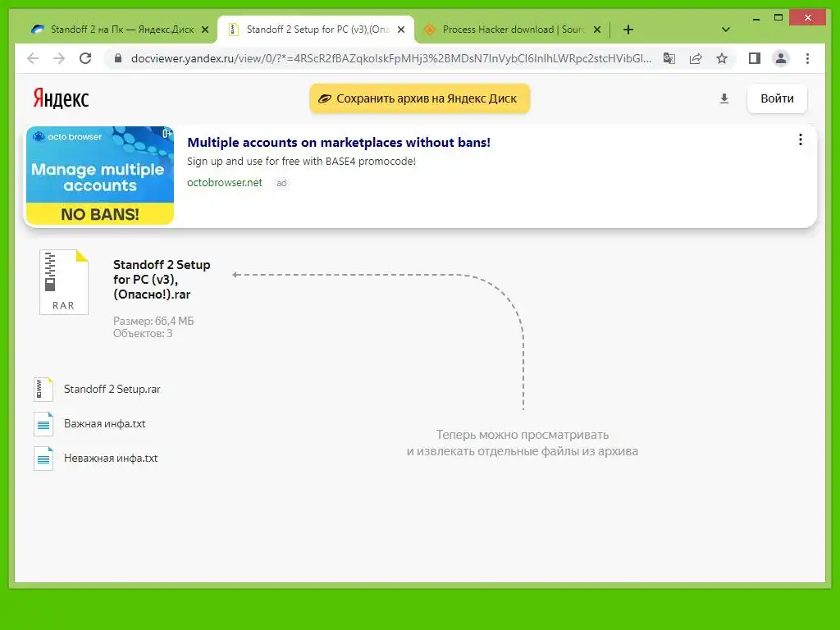The image size is (840, 630).
Task: Click the octobrowser.net ad link
Action: tap(225, 183)
